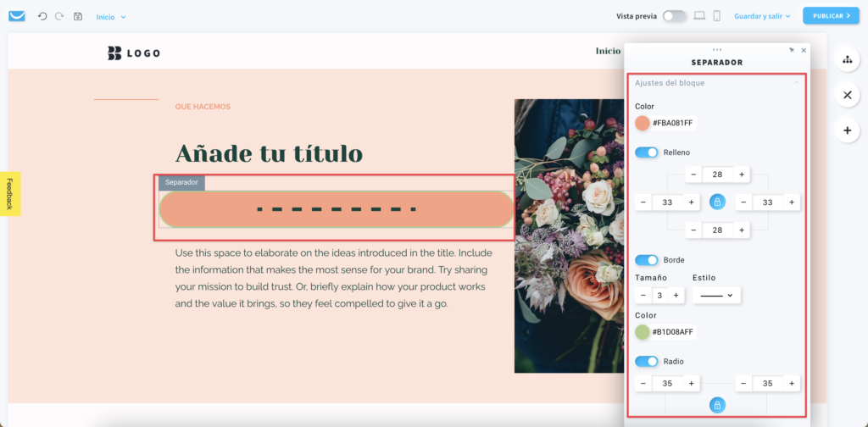Open the Guardar y salir dropdown

pos(762,16)
